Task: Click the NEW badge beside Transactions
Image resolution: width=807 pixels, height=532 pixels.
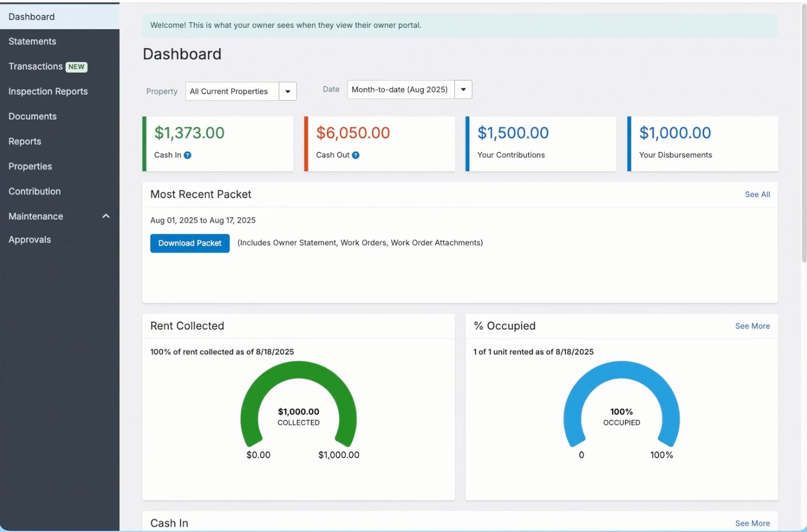Action: click(76, 67)
